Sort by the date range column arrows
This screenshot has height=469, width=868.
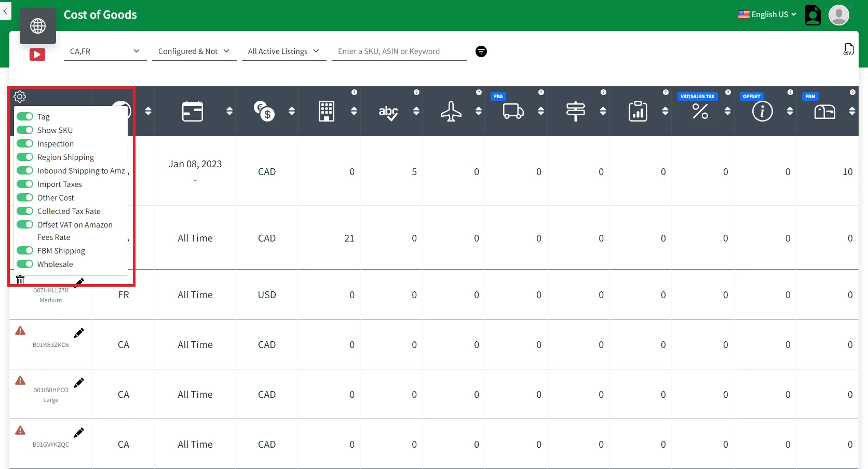pyautogui.click(x=229, y=111)
